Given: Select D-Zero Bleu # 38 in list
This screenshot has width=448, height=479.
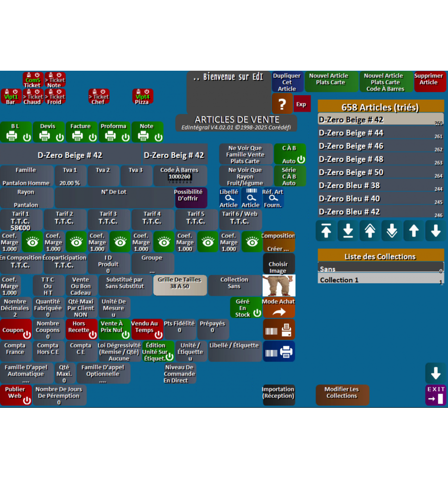Looking at the screenshot, I should pyautogui.click(x=380, y=185).
